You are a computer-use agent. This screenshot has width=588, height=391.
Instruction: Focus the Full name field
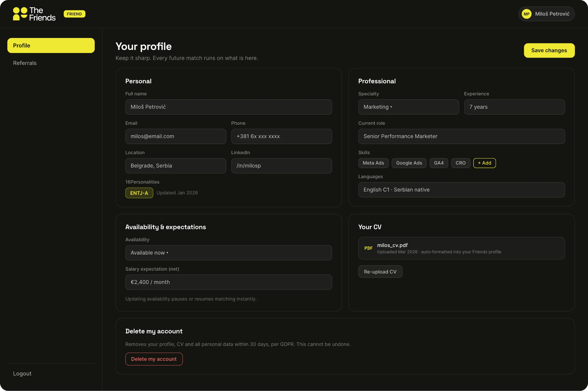point(228,107)
